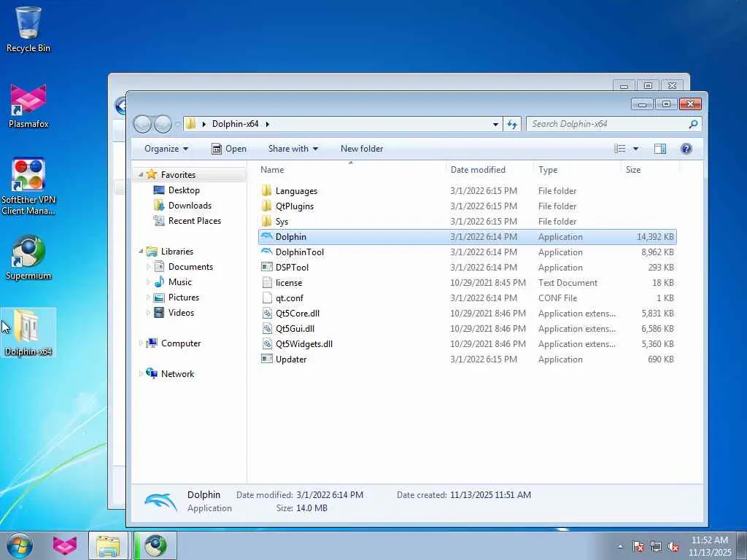The height and width of the screenshot is (560, 747).
Task: Select the Qt5Core.dll file icon
Action: click(267, 314)
